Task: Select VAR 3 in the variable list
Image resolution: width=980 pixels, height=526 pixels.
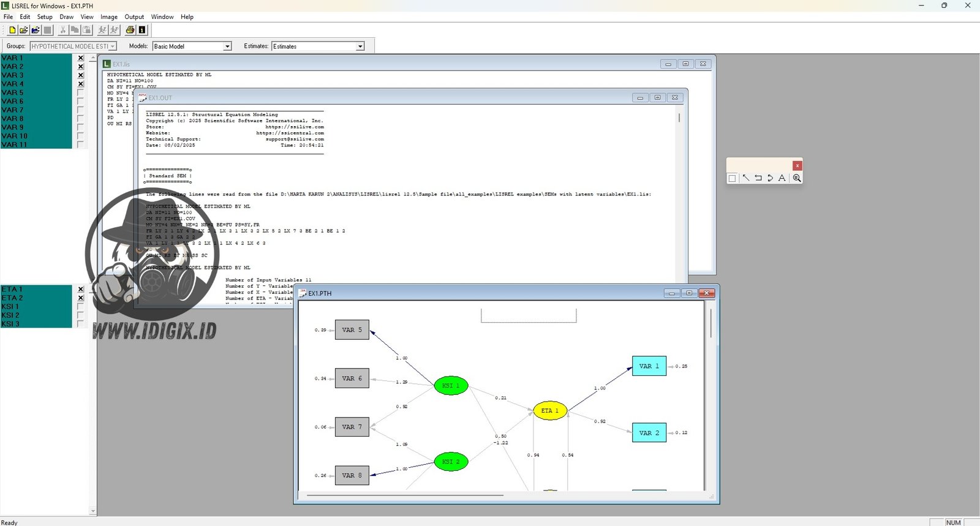Action: click(36, 75)
